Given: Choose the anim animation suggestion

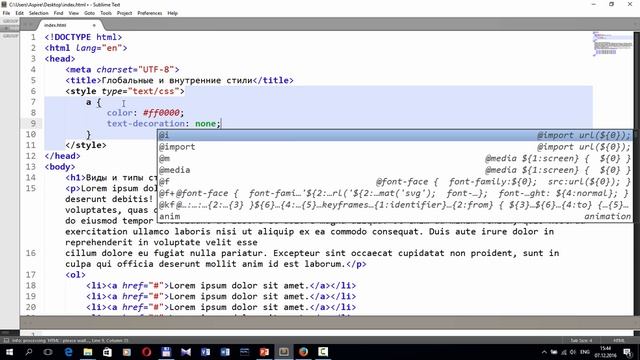Looking at the screenshot, I should (x=395, y=216).
